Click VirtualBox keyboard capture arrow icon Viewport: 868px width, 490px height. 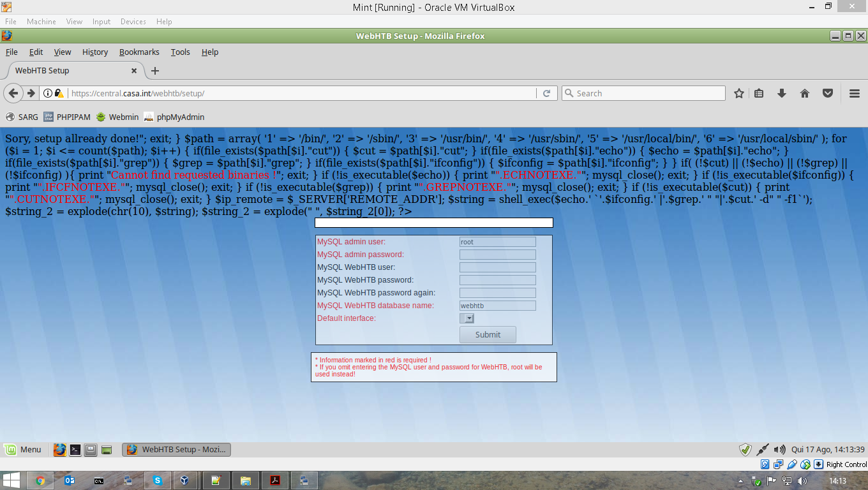pos(819,464)
